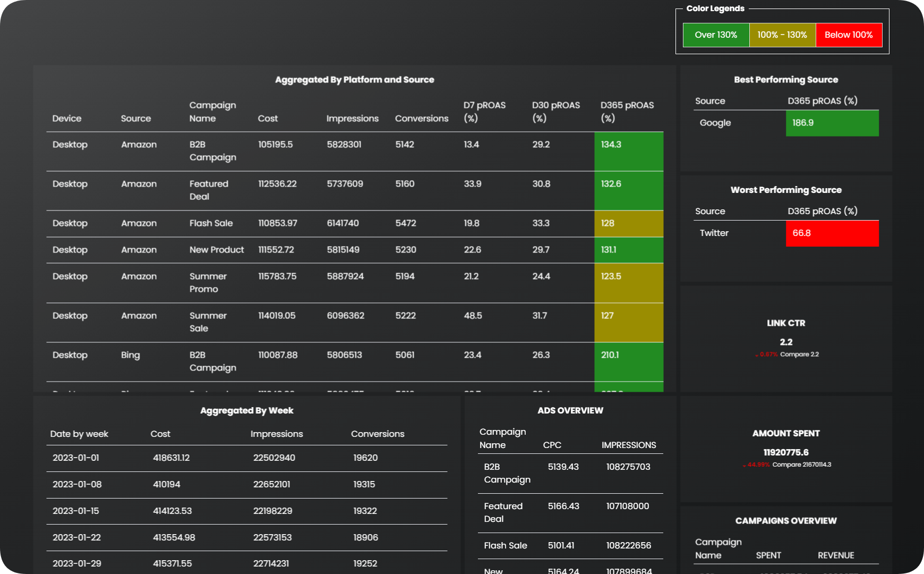Click the CAMPAIGNS OVERVIEW panel title

pos(786,521)
